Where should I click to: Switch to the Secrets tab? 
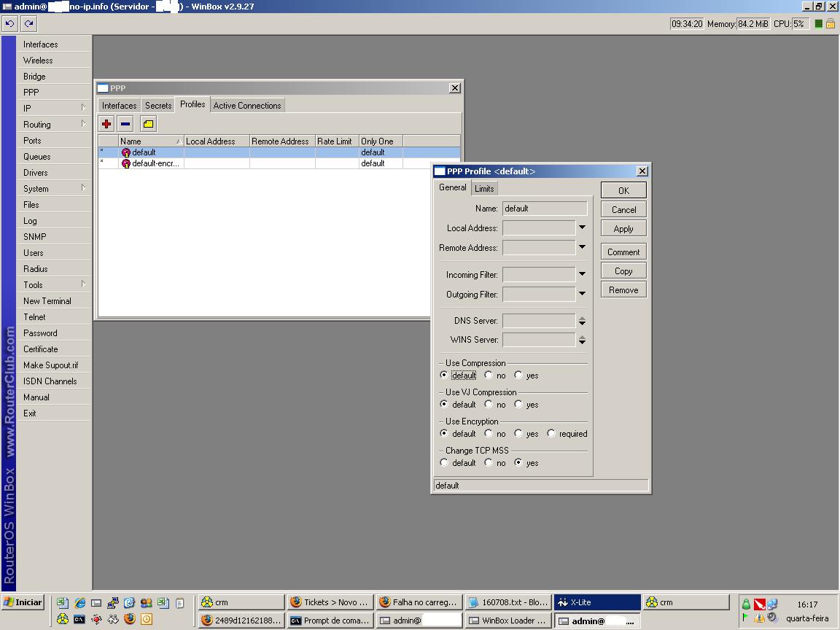pyautogui.click(x=158, y=106)
